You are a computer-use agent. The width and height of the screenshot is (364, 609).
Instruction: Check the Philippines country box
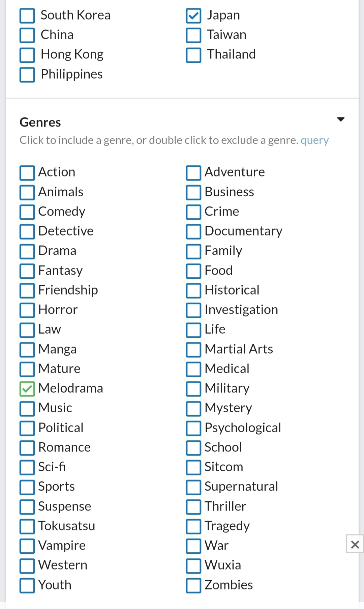(x=27, y=75)
